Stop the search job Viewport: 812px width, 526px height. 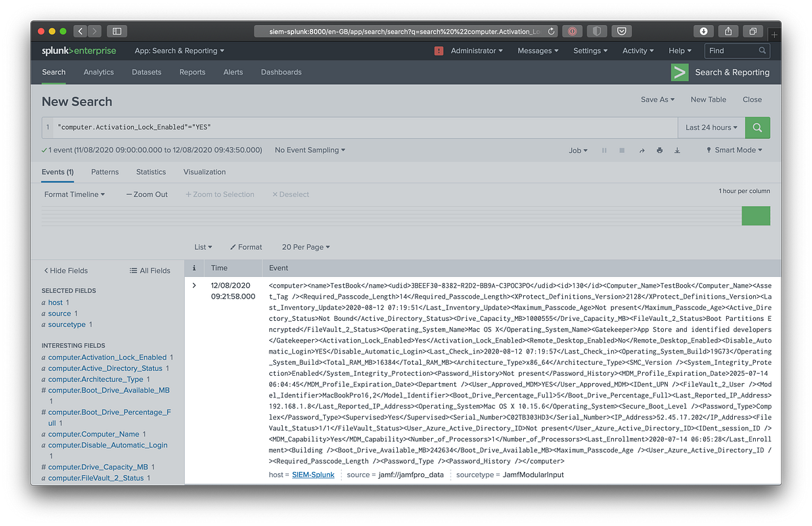(x=622, y=150)
